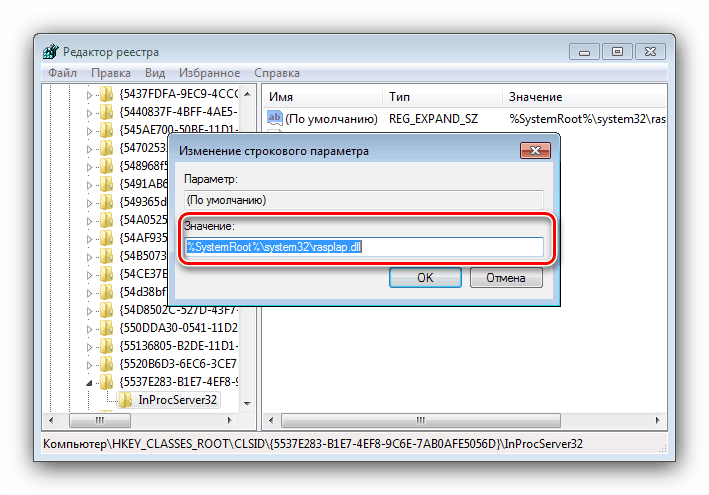Click the values pane scroll right arrow
Image resolution: width=709 pixels, height=495 pixels.
[x=657, y=420]
